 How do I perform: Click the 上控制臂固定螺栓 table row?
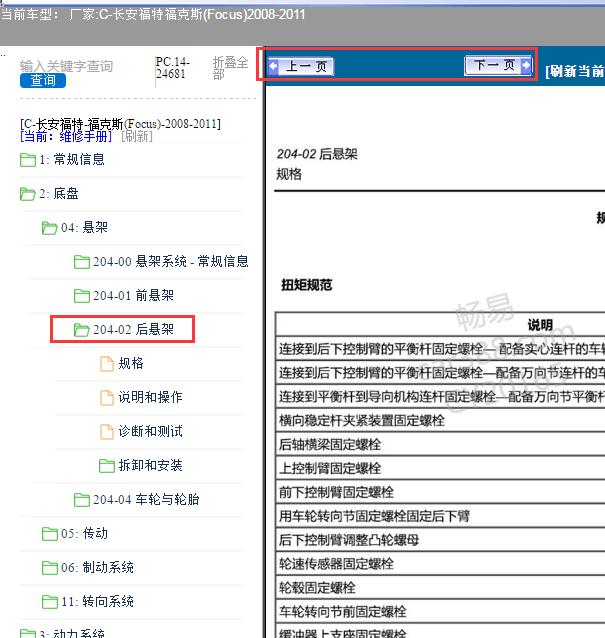(440, 468)
